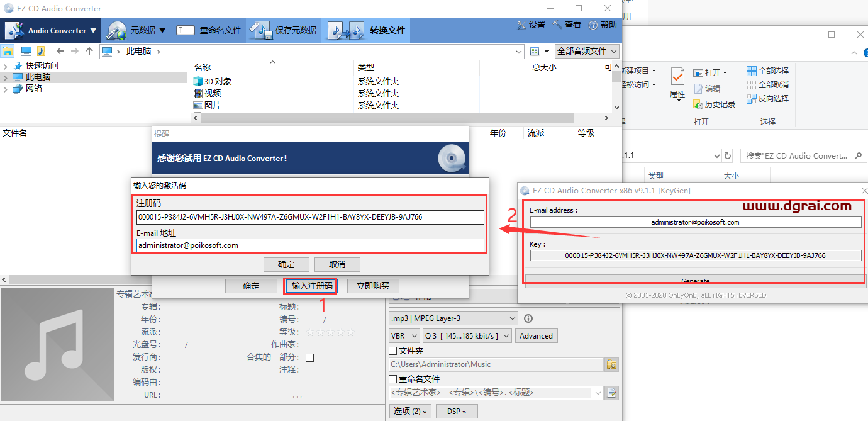Click the Explorer search box
Image resolution: width=868 pixels, height=421 pixels.
pos(803,155)
